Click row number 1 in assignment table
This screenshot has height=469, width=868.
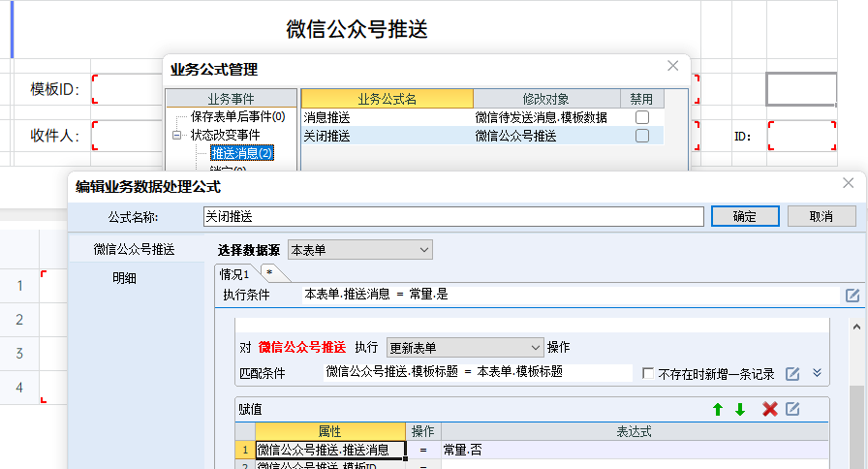click(x=245, y=450)
